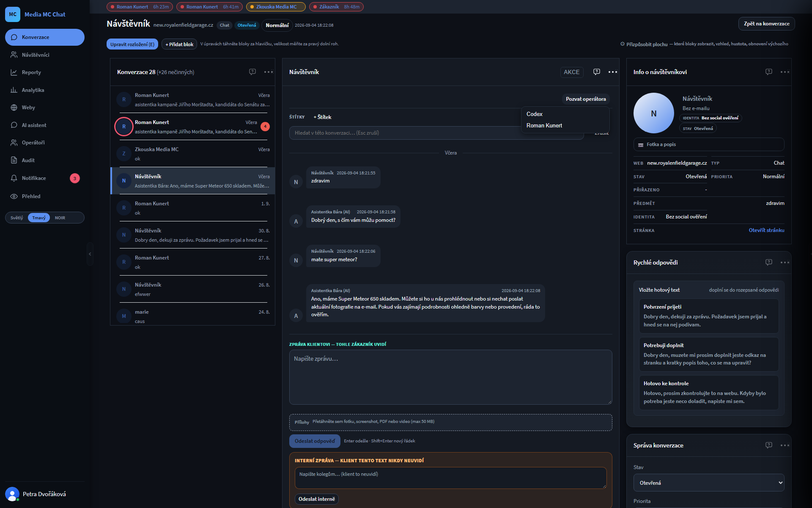The width and height of the screenshot is (812, 508).
Task: Switch to the Zkouska Media MC tab
Action: point(276,7)
